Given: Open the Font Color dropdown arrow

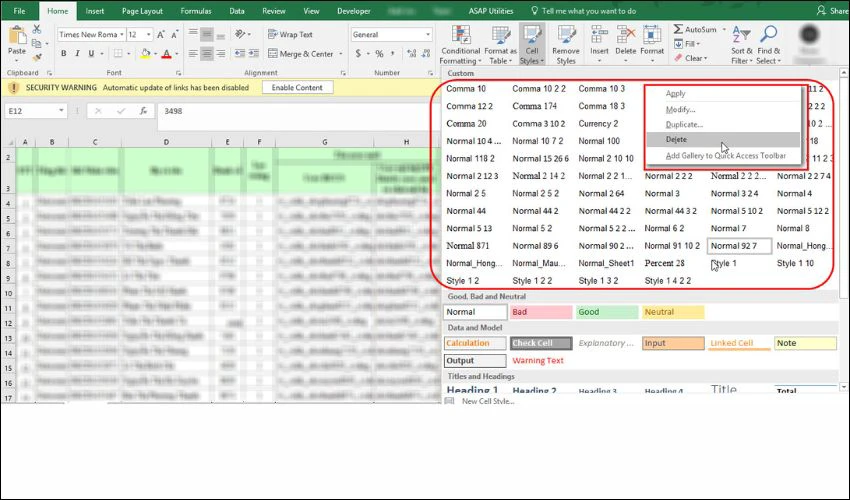Looking at the screenshot, I should coord(176,54).
